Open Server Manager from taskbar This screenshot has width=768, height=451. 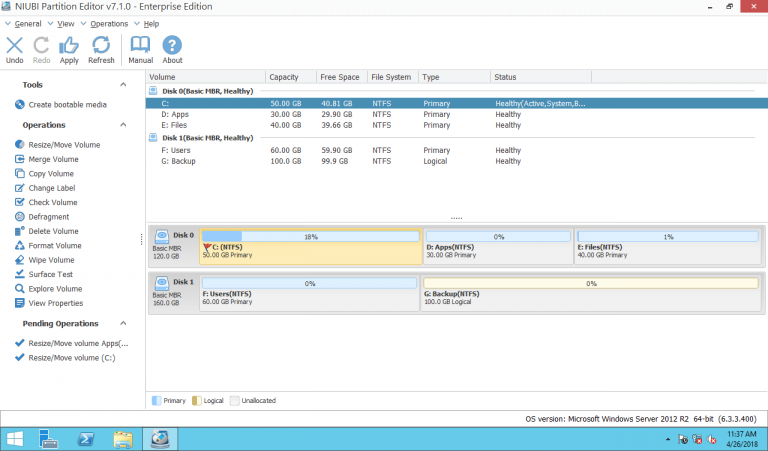pos(48,439)
